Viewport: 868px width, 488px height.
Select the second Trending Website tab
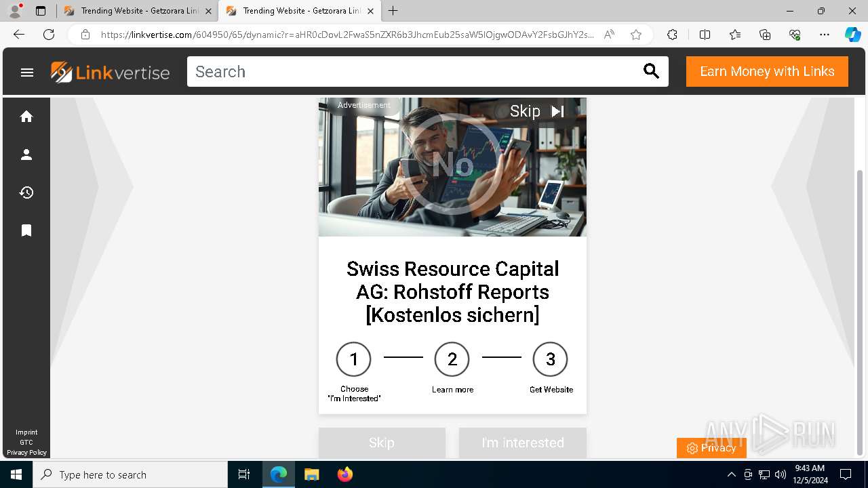(299, 11)
